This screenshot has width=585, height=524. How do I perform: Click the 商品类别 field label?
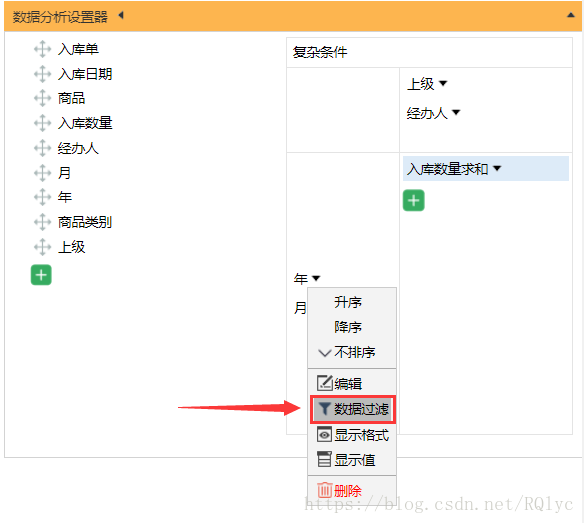coord(85,222)
